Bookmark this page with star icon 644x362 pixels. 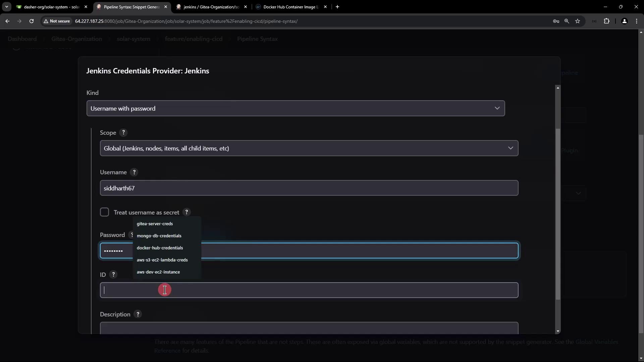point(578,21)
